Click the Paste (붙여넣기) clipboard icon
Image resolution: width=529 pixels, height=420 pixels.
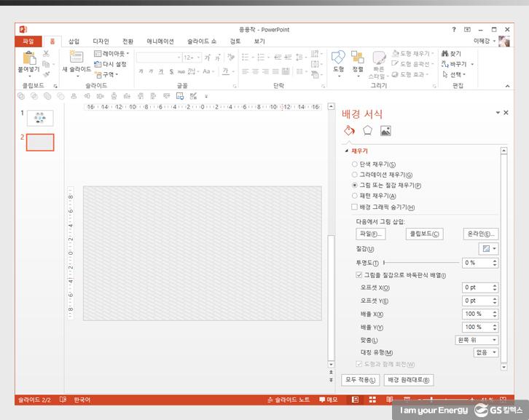[x=29, y=59]
